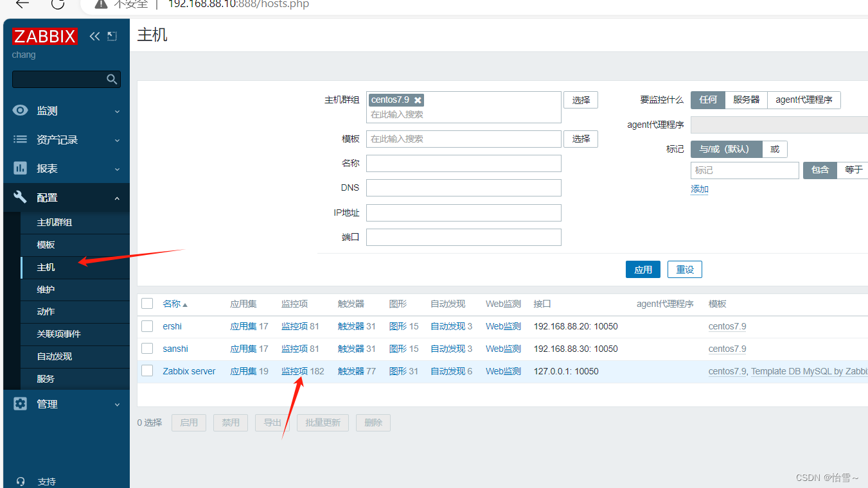This screenshot has width=868, height=488.
Task: Open Web监测 link for sanshi
Action: [503, 349]
